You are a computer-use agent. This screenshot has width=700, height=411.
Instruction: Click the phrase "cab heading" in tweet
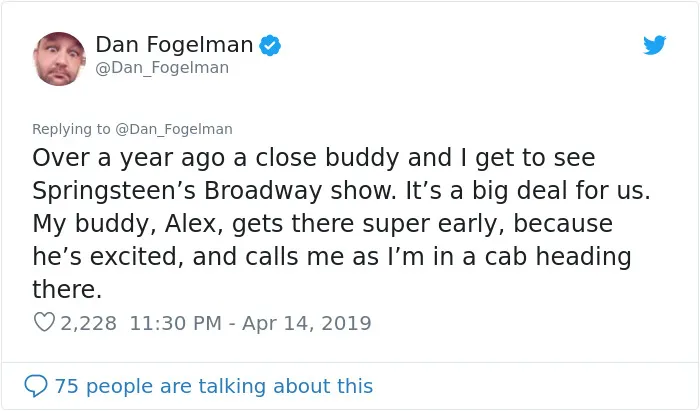[558, 257]
